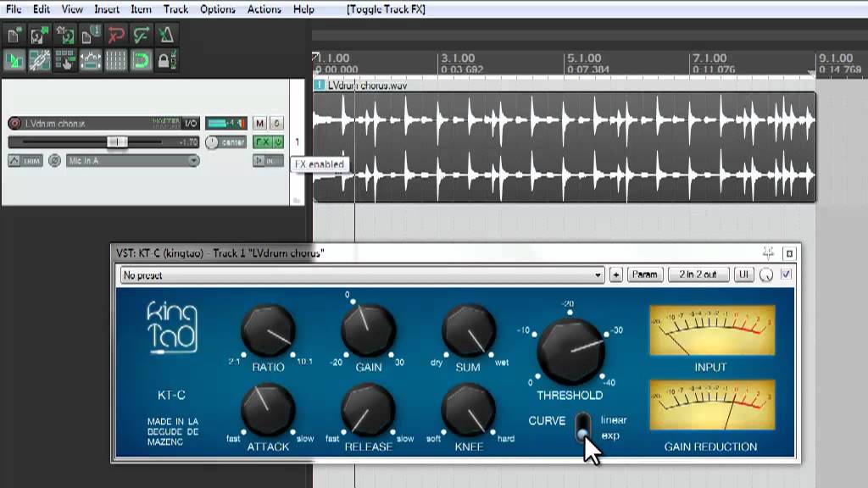Toggle the track FX bypass power icon

(278, 142)
